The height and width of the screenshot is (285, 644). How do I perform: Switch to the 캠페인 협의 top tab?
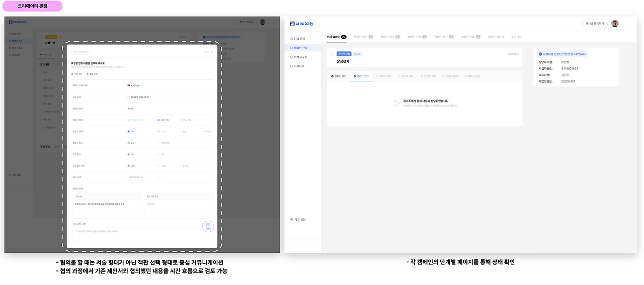pos(390,37)
